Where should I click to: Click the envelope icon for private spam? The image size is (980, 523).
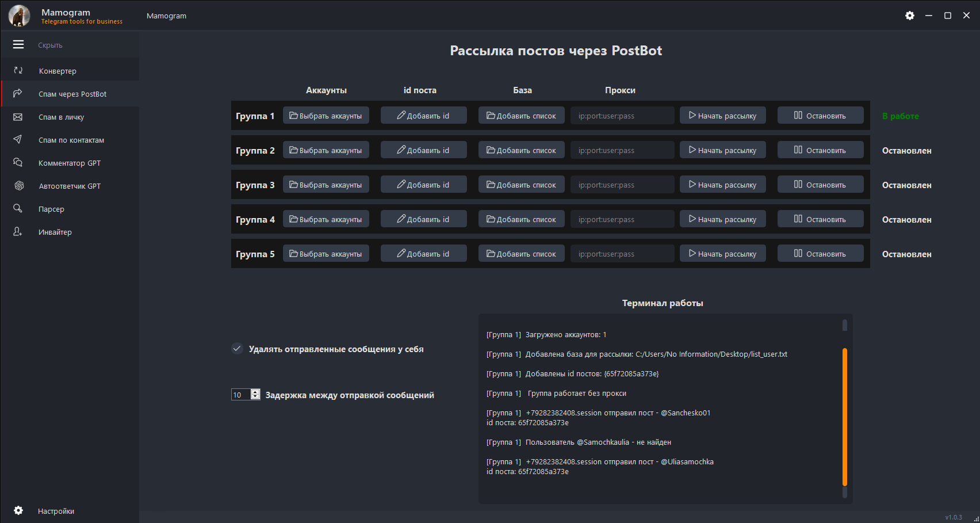click(18, 117)
